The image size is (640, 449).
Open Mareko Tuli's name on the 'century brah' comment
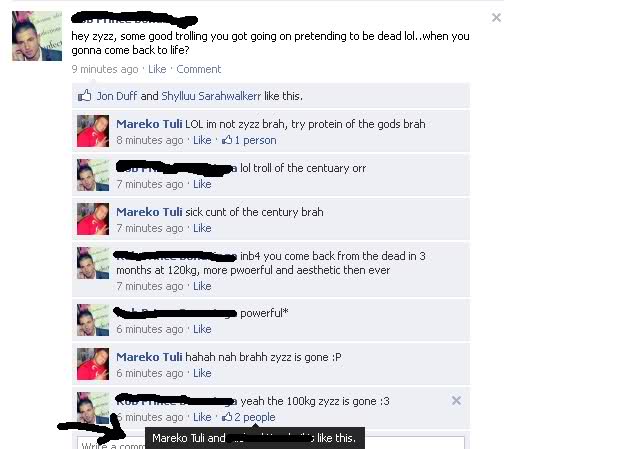pyautogui.click(x=149, y=212)
